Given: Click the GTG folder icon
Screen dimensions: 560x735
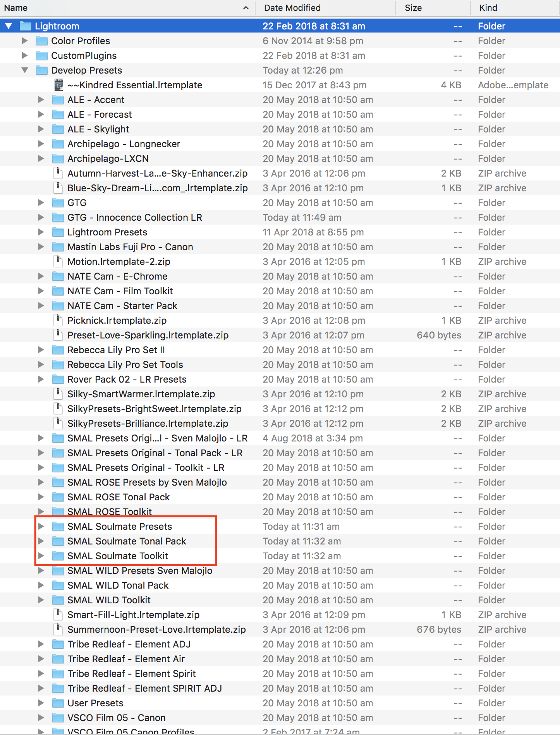Looking at the screenshot, I should click(58, 203).
